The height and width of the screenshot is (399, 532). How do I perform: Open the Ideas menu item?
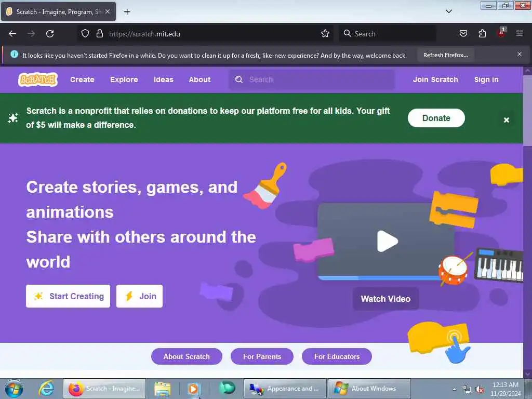pyautogui.click(x=164, y=79)
